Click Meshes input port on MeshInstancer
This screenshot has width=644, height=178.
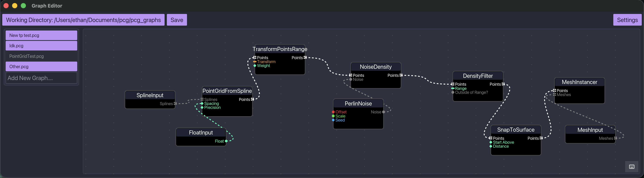555,95
